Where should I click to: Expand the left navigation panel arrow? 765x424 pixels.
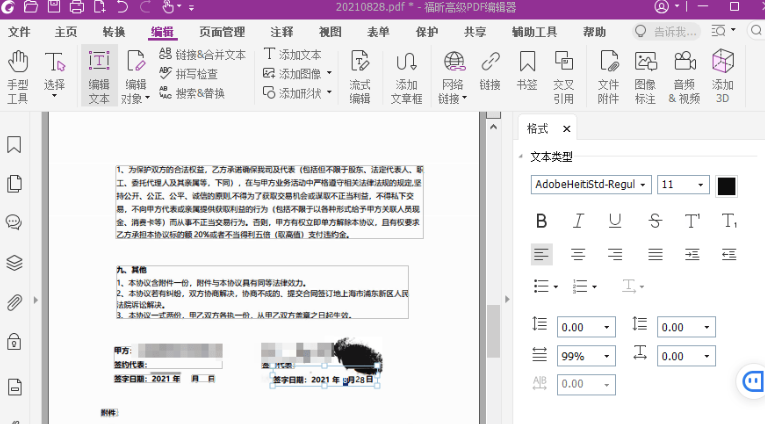(36, 300)
